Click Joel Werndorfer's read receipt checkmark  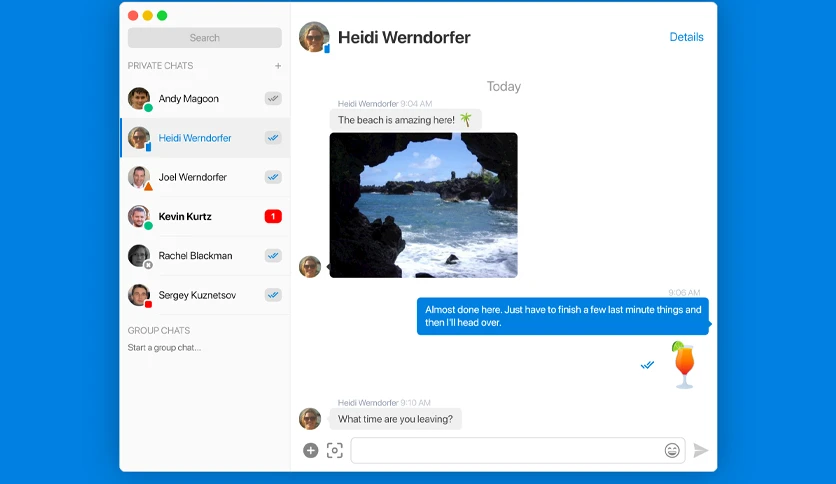coord(273,177)
